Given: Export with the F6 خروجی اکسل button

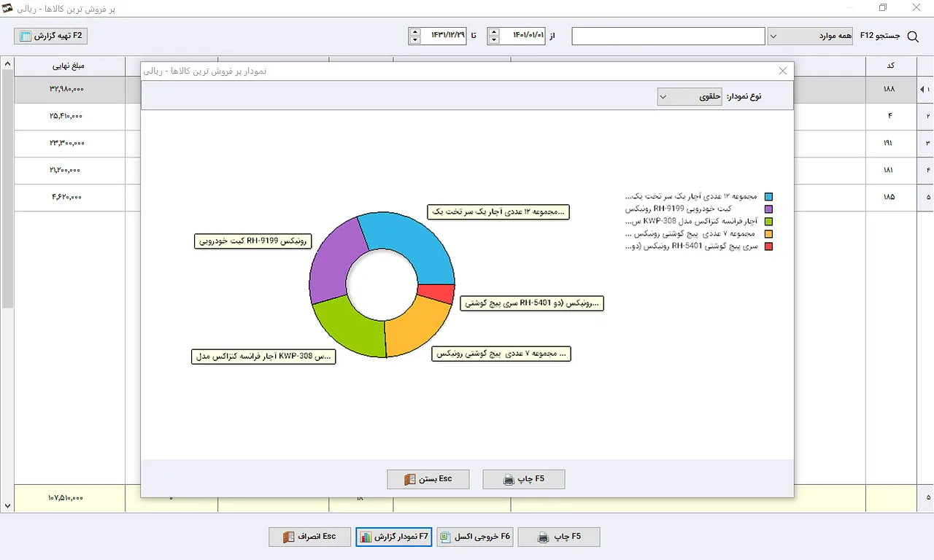Looking at the screenshot, I should pyautogui.click(x=475, y=537).
